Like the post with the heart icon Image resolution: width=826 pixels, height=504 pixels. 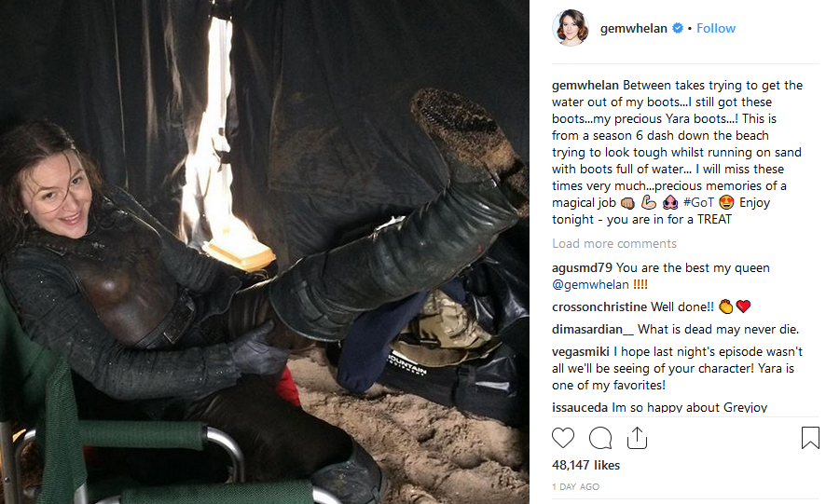[x=562, y=438]
